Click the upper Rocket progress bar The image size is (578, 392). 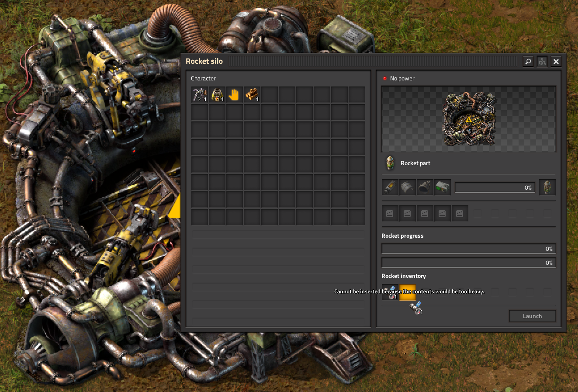[469, 249]
